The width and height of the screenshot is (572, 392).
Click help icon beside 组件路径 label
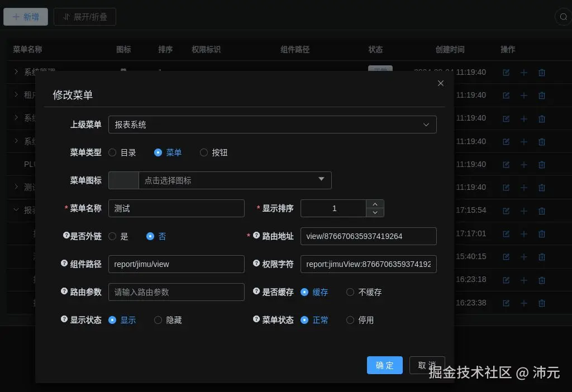tap(64, 263)
